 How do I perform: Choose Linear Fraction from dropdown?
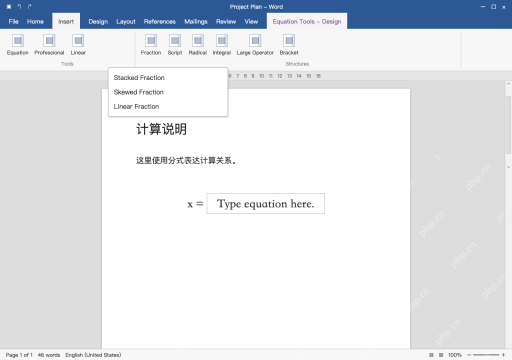[x=168, y=107]
